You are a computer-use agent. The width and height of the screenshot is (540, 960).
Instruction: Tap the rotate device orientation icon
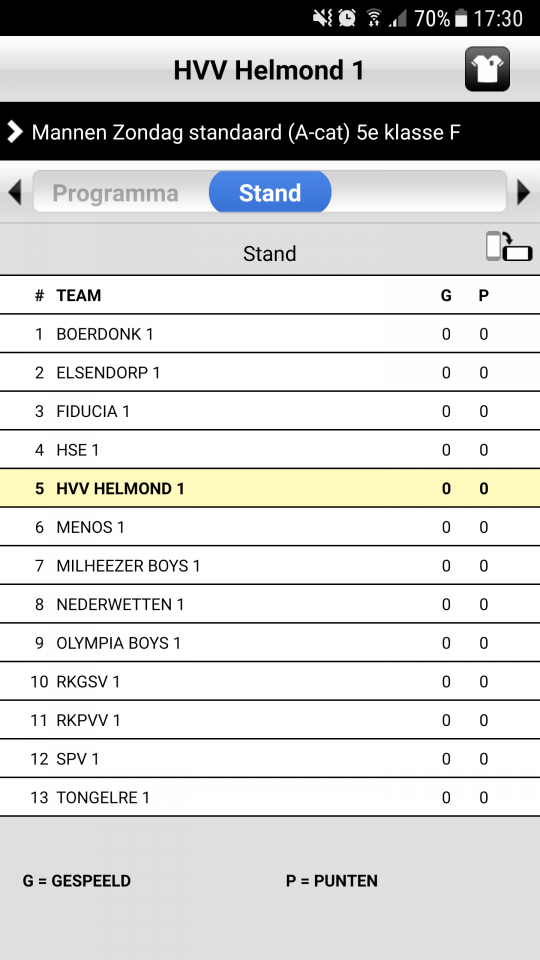click(509, 247)
